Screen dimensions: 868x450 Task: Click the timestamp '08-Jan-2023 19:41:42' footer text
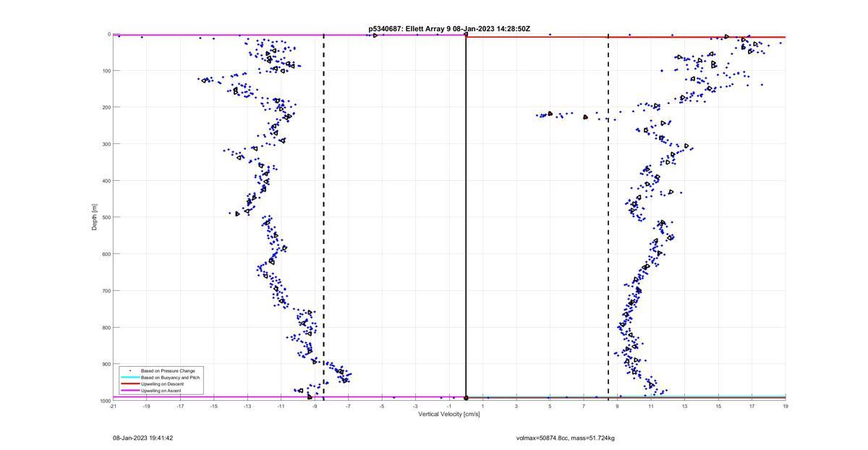coord(143,438)
